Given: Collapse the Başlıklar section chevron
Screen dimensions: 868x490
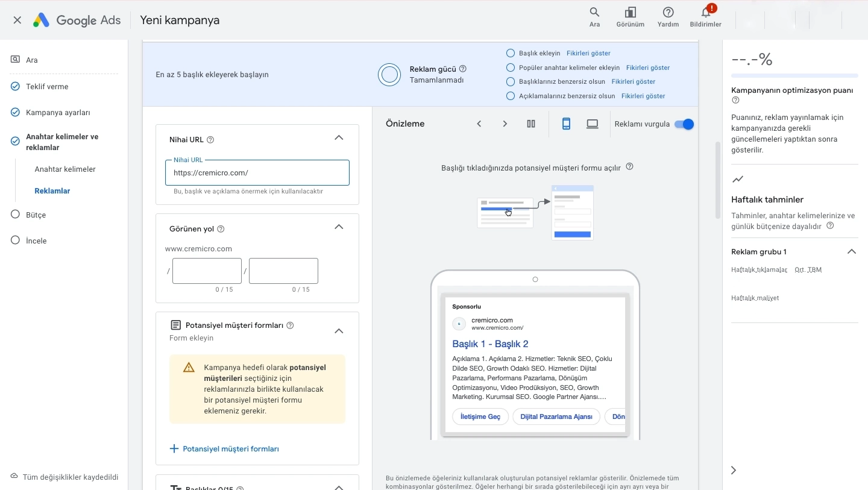Looking at the screenshot, I should pyautogui.click(x=339, y=486).
